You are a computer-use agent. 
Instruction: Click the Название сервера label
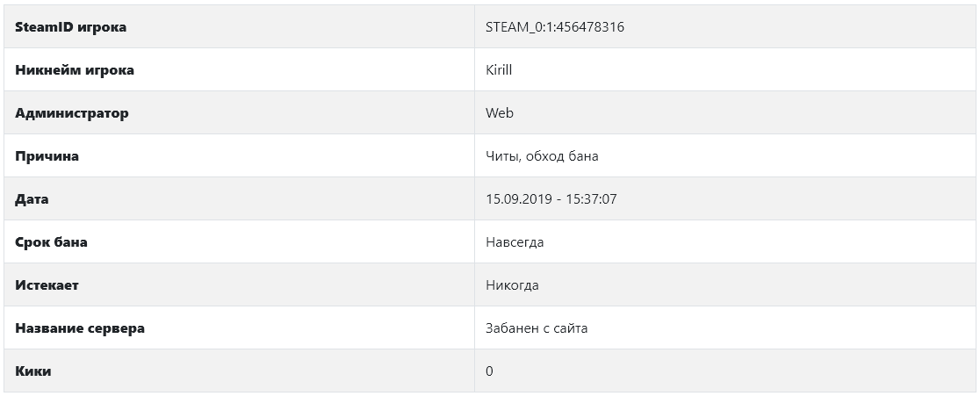(x=80, y=328)
